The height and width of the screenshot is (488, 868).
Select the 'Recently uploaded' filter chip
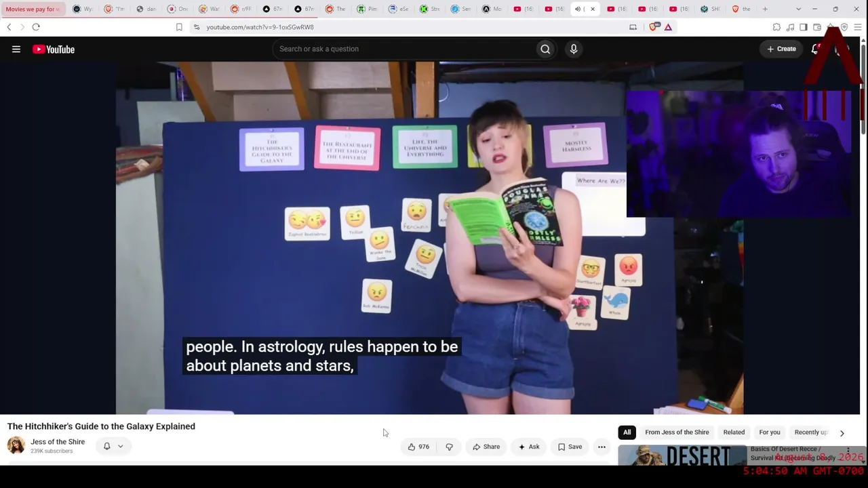point(812,432)
